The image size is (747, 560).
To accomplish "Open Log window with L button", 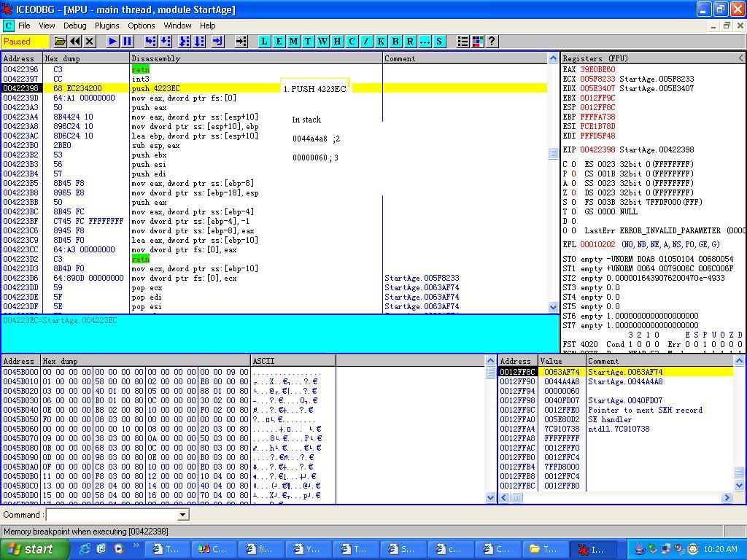I will (264, 42).
